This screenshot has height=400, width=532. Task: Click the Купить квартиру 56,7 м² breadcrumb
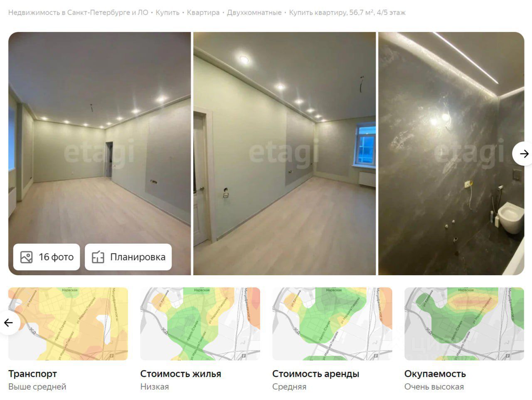[x=347, y=12]
